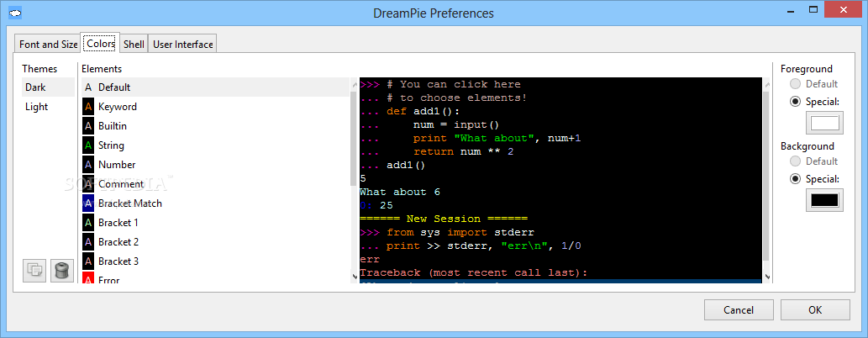Click the code preview vertical scrollbar thumb
Viewport: 868px width, 338px height.
coord(766,176)
